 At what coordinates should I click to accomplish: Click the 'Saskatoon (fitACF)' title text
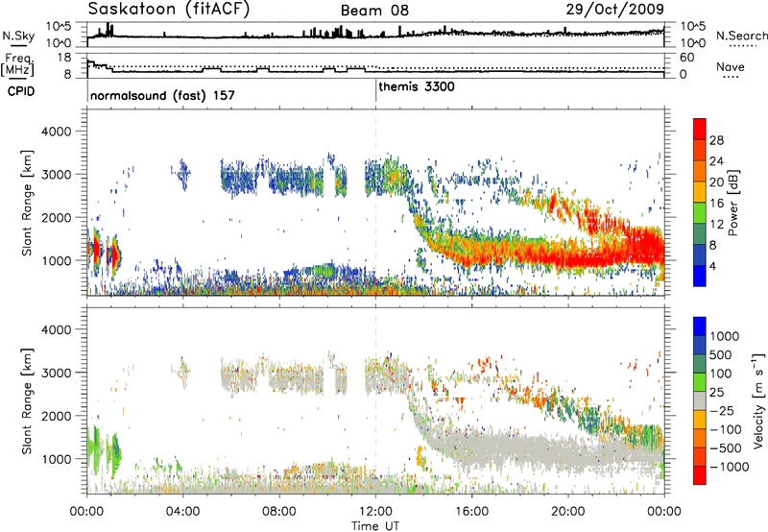pos(169,10)
